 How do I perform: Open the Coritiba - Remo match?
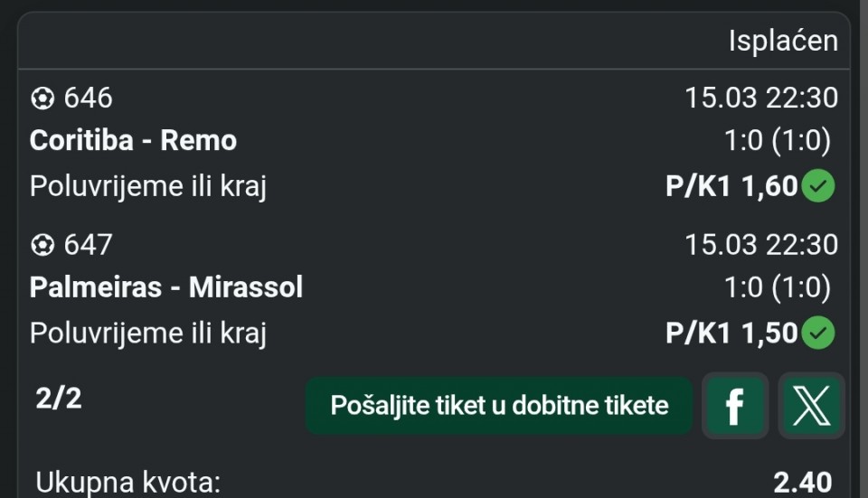[x=133, y=140]
